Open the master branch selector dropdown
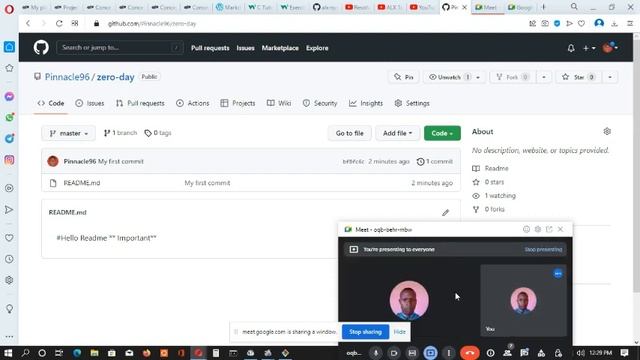 coord(69,133)
